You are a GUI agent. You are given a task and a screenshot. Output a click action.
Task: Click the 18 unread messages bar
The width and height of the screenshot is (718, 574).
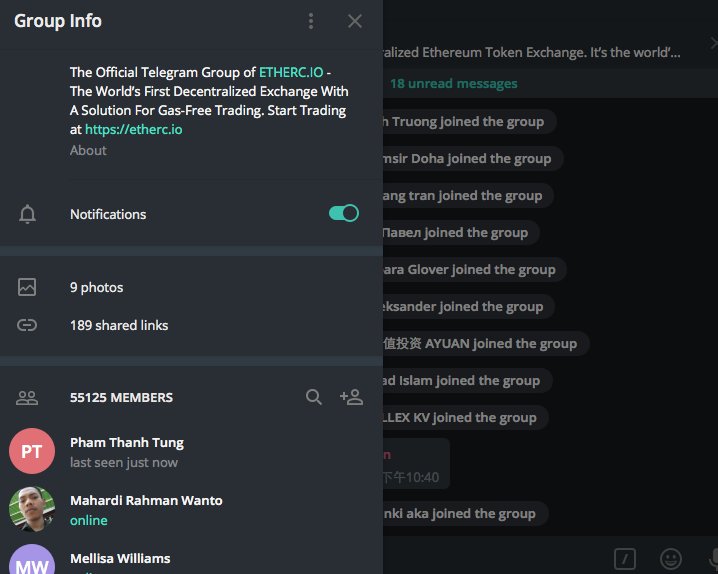pos(550,83)
